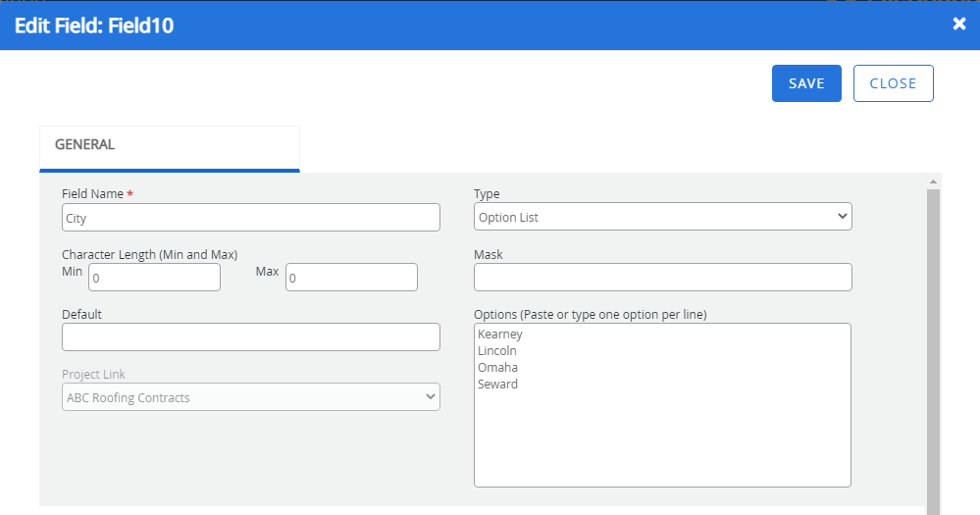This screenshot has width=980, height=515.
Task: Click the SAVE button
Action: coord(805,83)
